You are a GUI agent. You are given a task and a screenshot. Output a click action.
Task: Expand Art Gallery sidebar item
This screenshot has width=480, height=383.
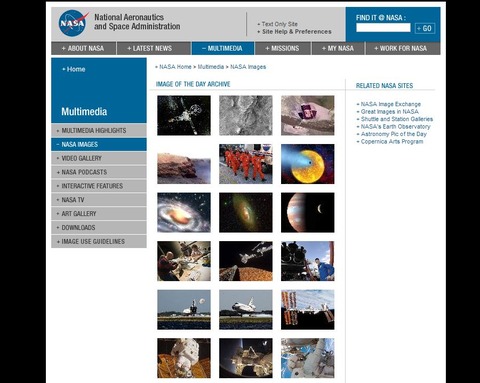click(99, 214)
